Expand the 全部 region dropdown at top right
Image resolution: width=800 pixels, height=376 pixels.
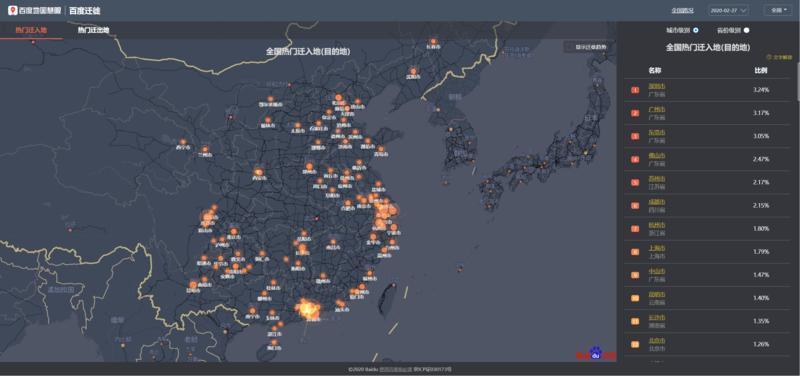(x=778, y=10)
